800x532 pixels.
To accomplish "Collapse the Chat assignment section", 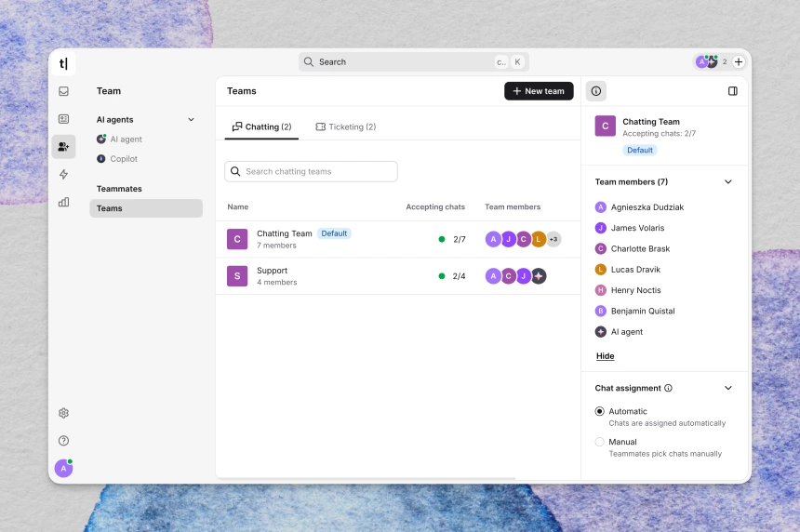I will point(728,388).
